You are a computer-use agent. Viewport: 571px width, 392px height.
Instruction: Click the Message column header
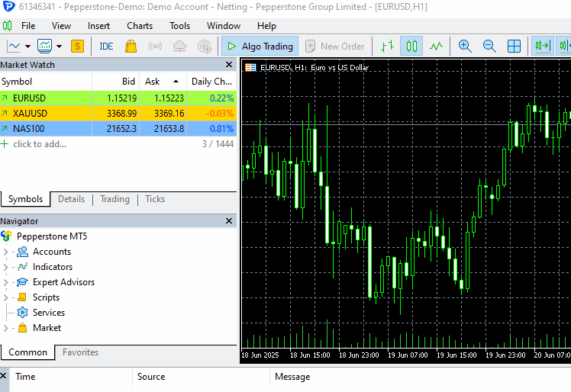292,377
